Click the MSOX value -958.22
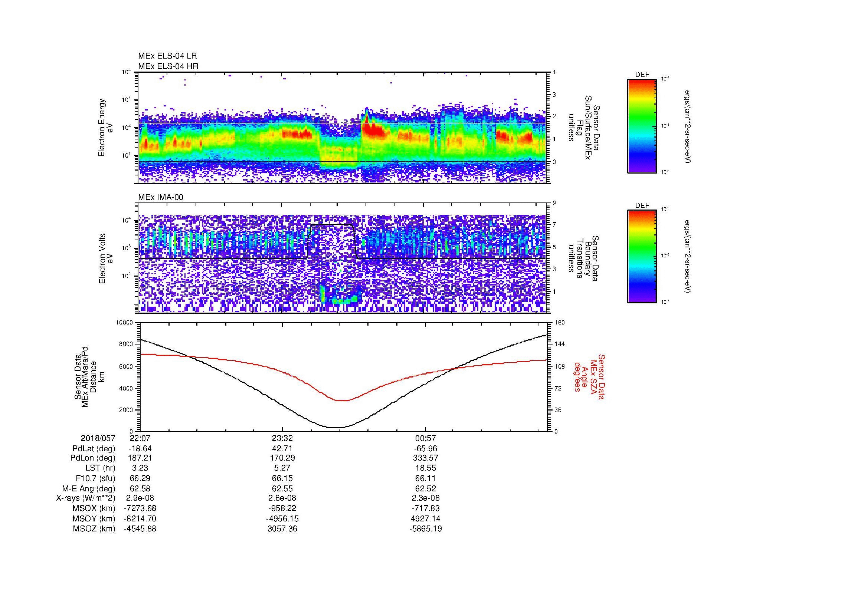The width and height of the screenshot is (868, 613). [x=282, y=508]
